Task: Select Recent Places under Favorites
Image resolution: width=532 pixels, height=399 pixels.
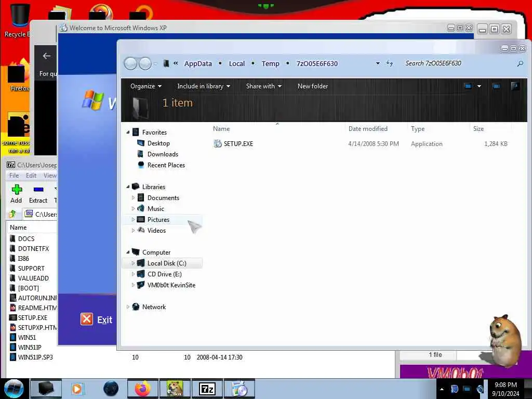Action: coord(166,165)
